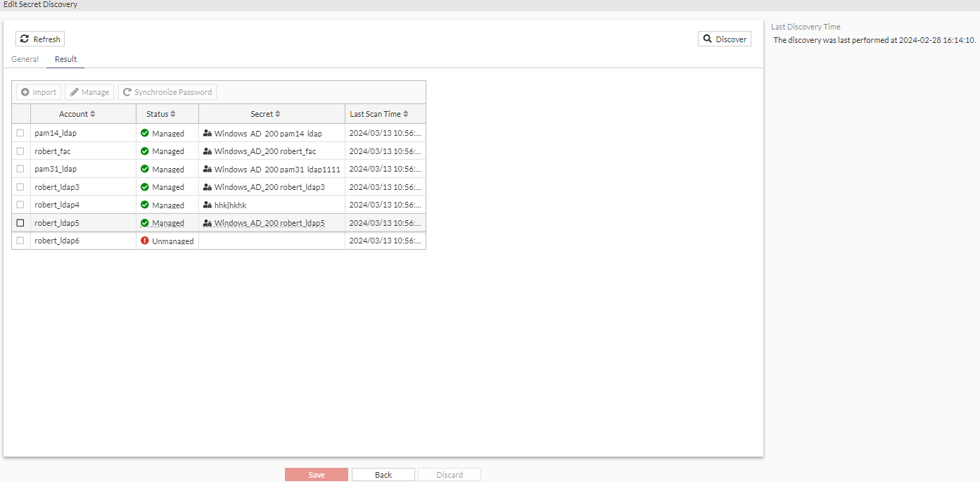This screenshot has height=484, width=980.
Task: Switch to the General tab
Action: click(25, 59)
